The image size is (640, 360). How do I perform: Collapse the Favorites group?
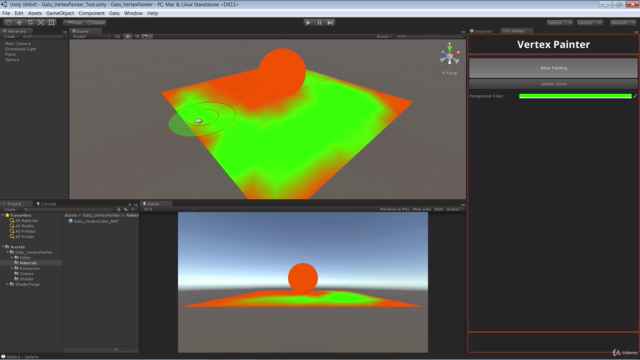3,215
